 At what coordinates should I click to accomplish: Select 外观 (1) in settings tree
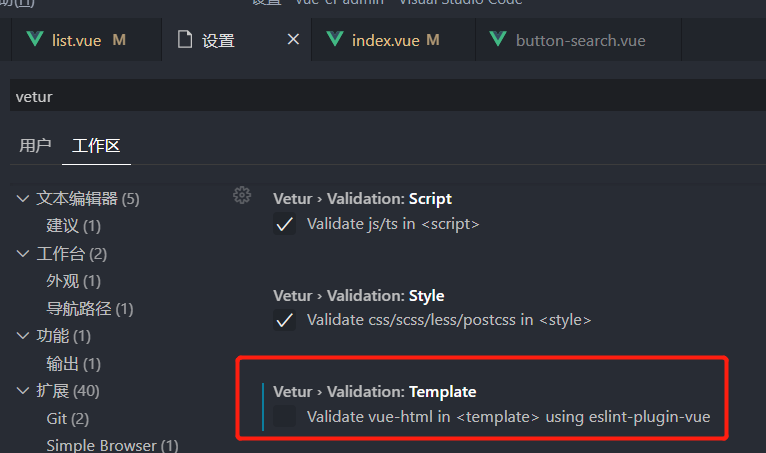[73, 281]
